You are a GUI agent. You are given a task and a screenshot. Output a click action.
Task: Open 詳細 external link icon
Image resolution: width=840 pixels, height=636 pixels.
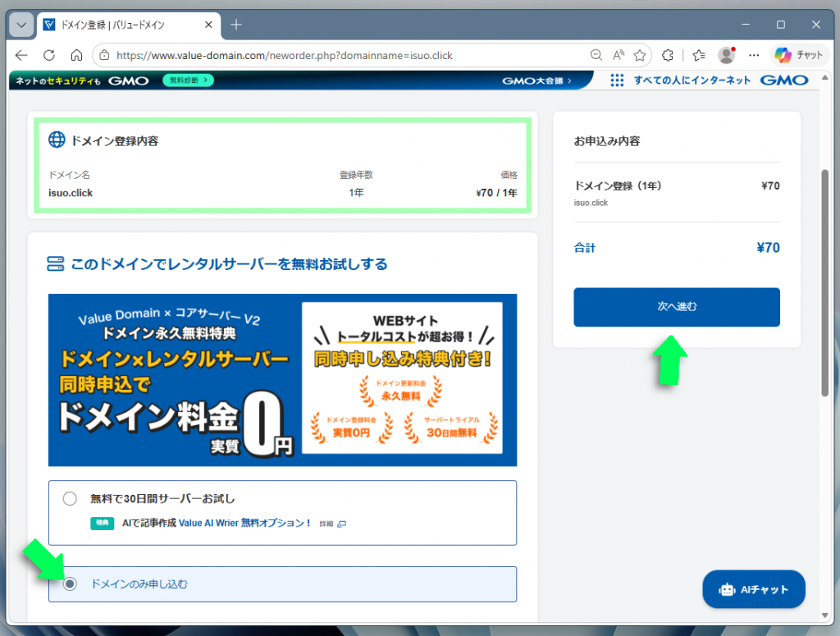coord(341,524)
